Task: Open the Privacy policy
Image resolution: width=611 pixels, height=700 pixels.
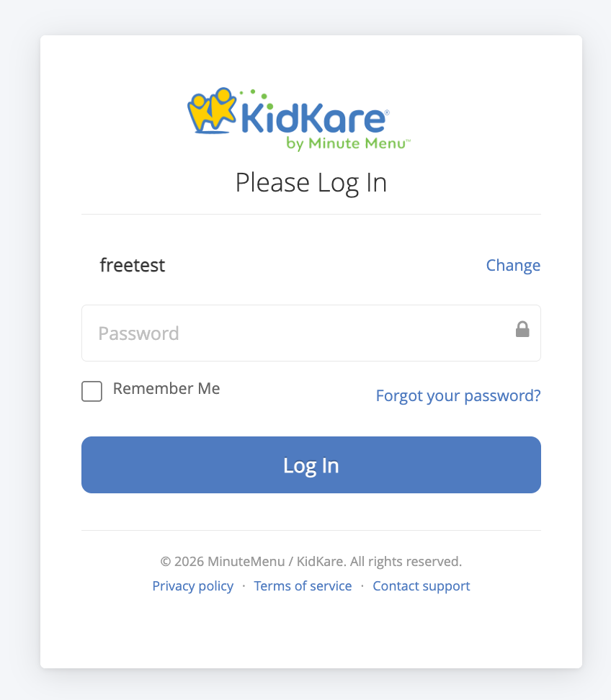Action: pyautogui.click(x=192, y=585)
